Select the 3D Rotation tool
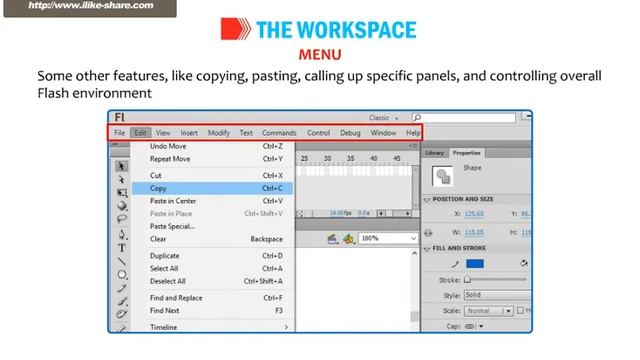The image size is (640, 360). point(122,206)
